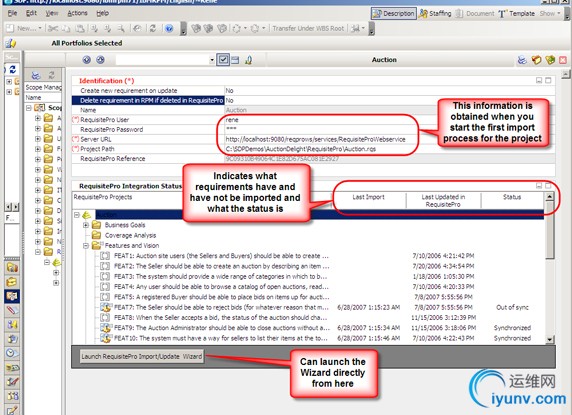Click the portfolio selection icon beside All Portfolios Selected

11,43
